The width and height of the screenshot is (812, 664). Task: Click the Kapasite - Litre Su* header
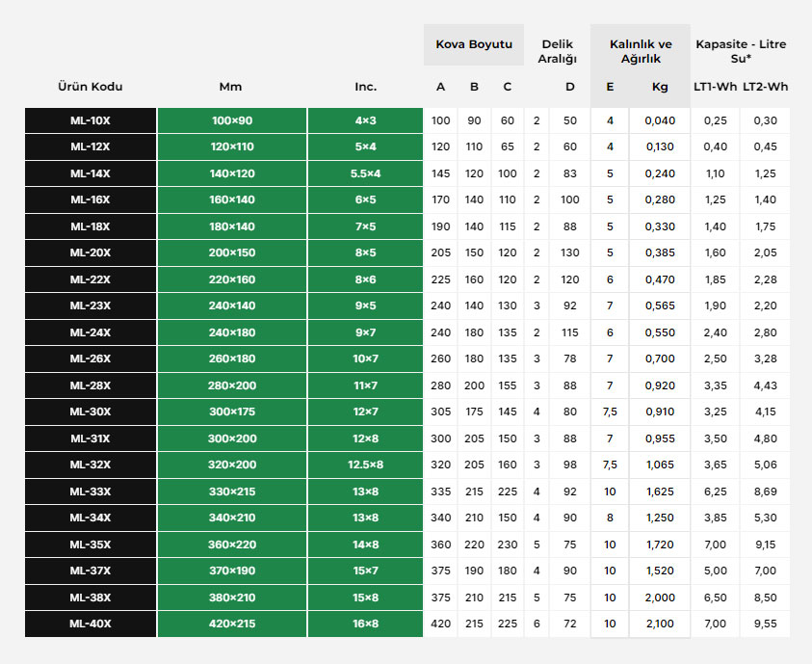pos(741,51)
